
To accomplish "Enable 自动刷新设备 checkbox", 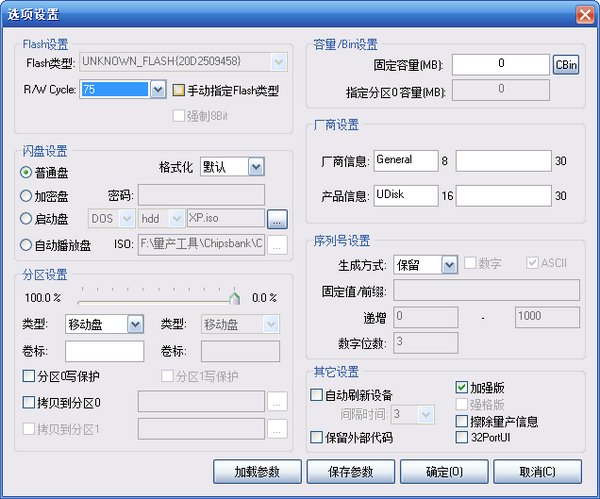I will coord(317,396).
